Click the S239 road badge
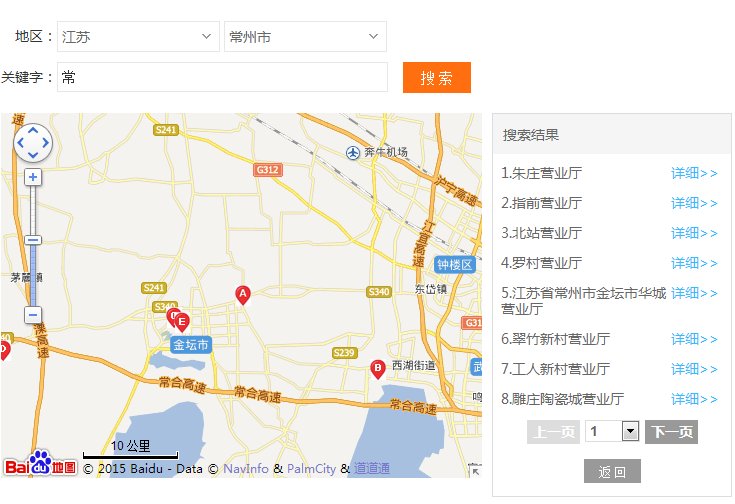The image size is (735, 504). pyautogui.click(x=345, y=353)
